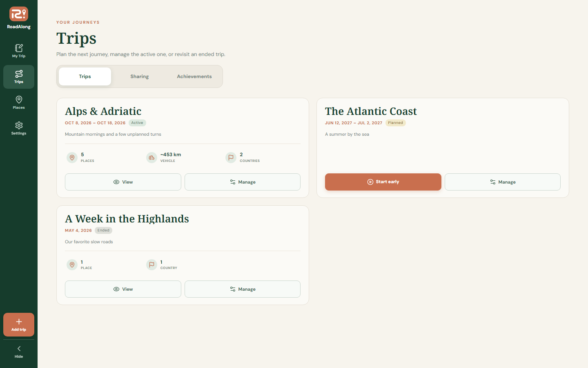Screen dimensions: 588x368
Task: Click A Week in the Highlands title
Action: pos(127,219)
